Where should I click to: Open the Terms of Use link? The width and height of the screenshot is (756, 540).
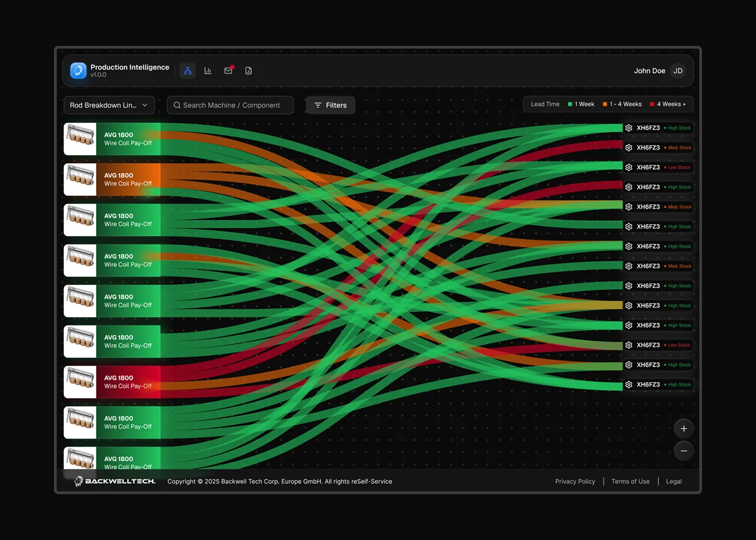click(x=630, y=481)
